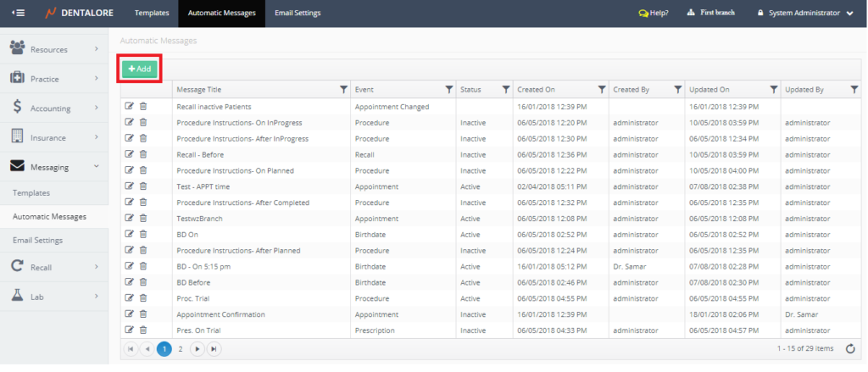Jump to the last page of results
Image resolution: width=868 pixels, height=372 pixels.
coord(214,348)
